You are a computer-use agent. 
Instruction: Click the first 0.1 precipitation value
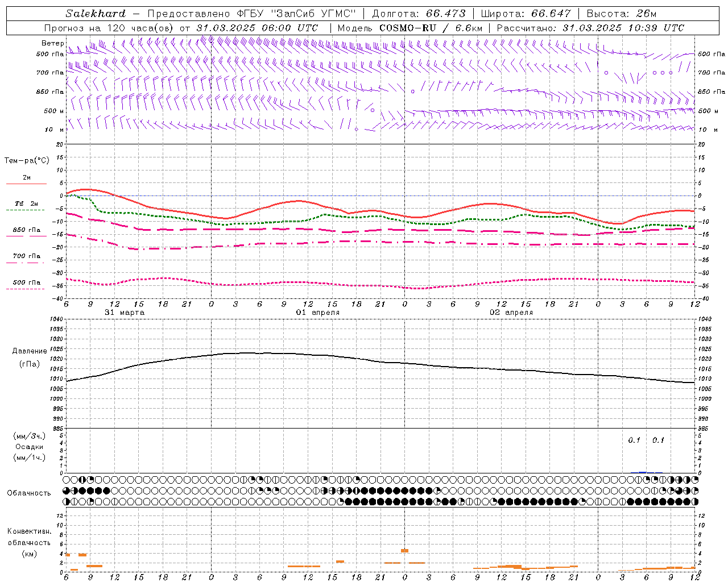coord(634,440)
